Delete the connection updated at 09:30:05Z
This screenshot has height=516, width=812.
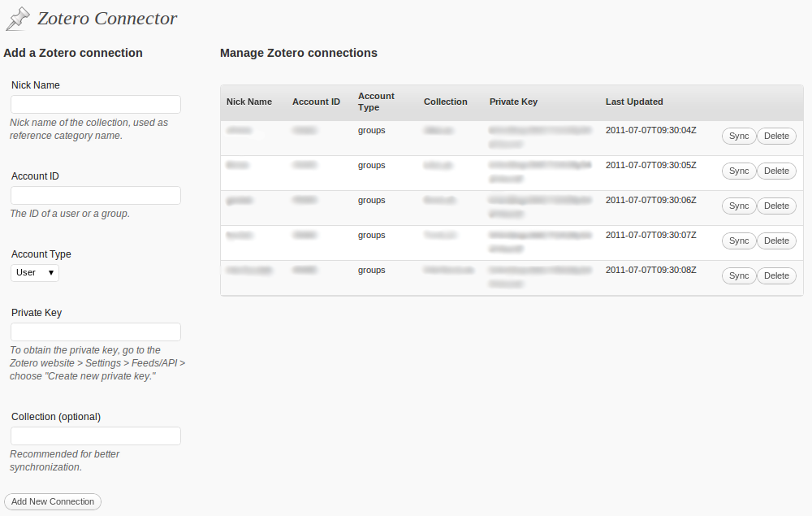776,171
